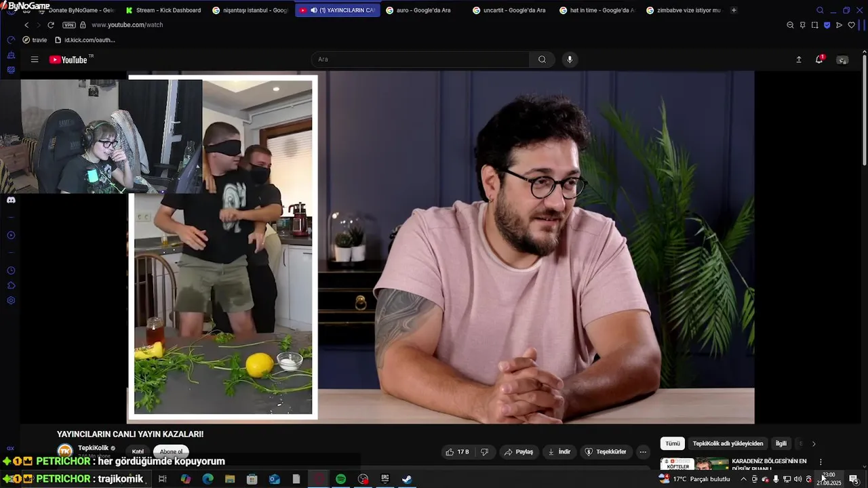This screenshot has height=488, width=868.
Task: Switch to Stream - Kick Dashboard tab
Action: [x=163, y=10]
